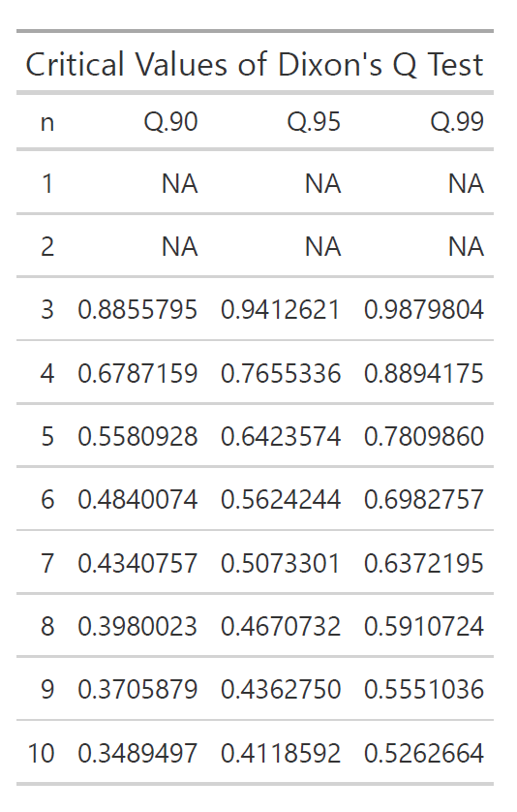Click the cell with value 0.4340757
Screen dimensions: 517x812
click(x=137, y=563)
